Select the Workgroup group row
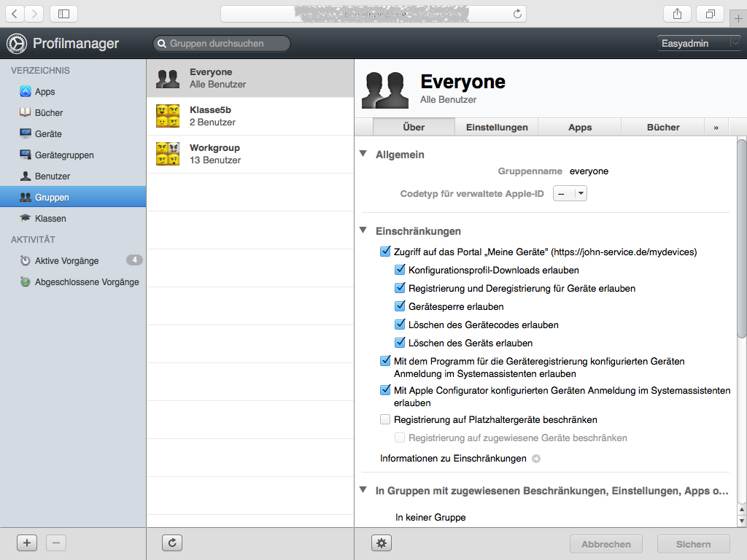Image resolution: width=747 pixels, height=560 pixels. point(250,155)
